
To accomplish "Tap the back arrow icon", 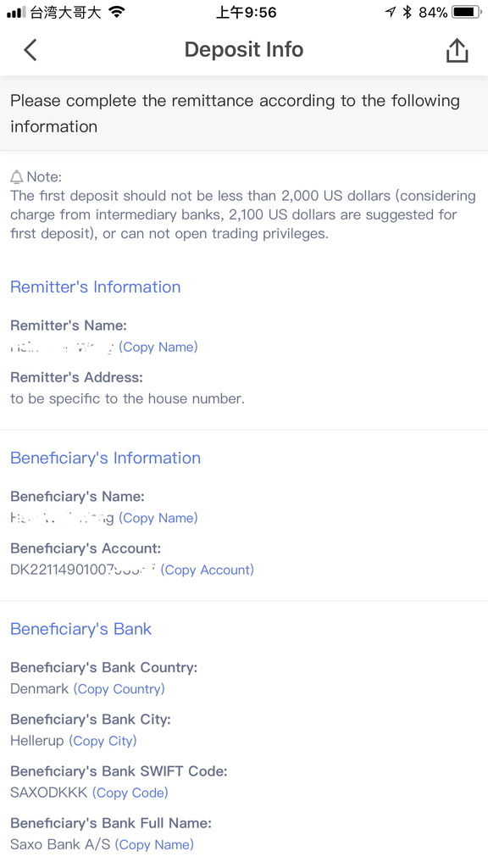I will [x=30, y=50].
